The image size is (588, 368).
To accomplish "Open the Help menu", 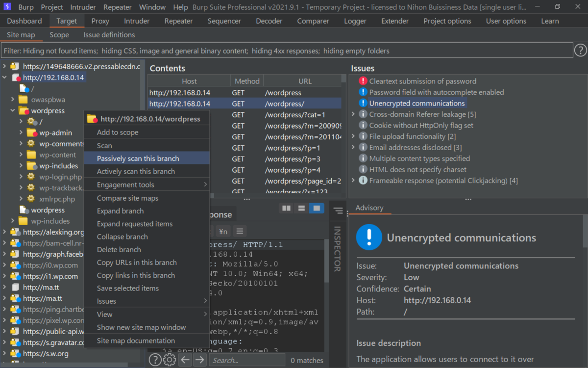I will (x=180, y=7).
